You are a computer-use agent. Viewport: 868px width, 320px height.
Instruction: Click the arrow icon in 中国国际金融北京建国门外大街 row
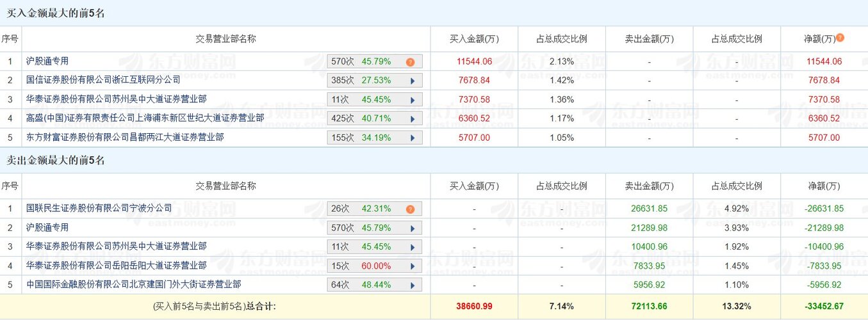(413, 285)
